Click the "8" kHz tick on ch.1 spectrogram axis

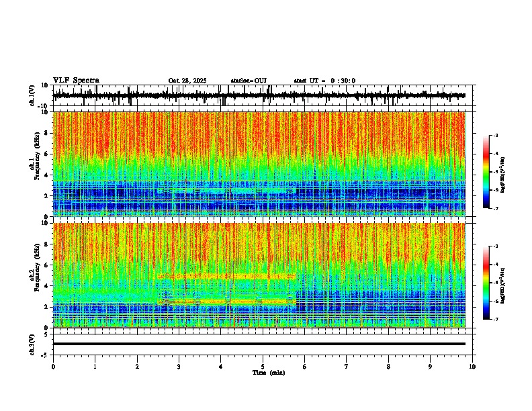[47, 133]
